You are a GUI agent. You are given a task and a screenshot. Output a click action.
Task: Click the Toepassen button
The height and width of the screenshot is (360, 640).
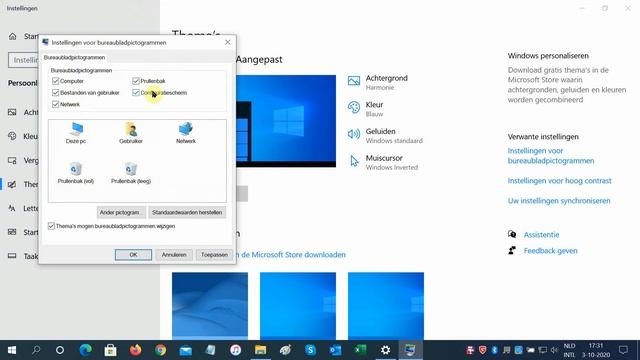(214, 255)
